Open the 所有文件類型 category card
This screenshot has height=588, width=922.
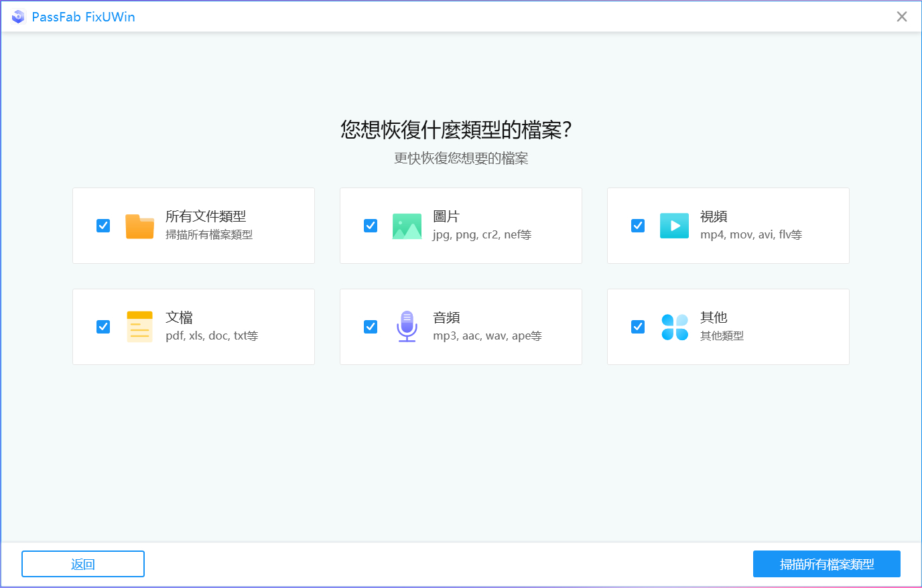tap(193, 226)
